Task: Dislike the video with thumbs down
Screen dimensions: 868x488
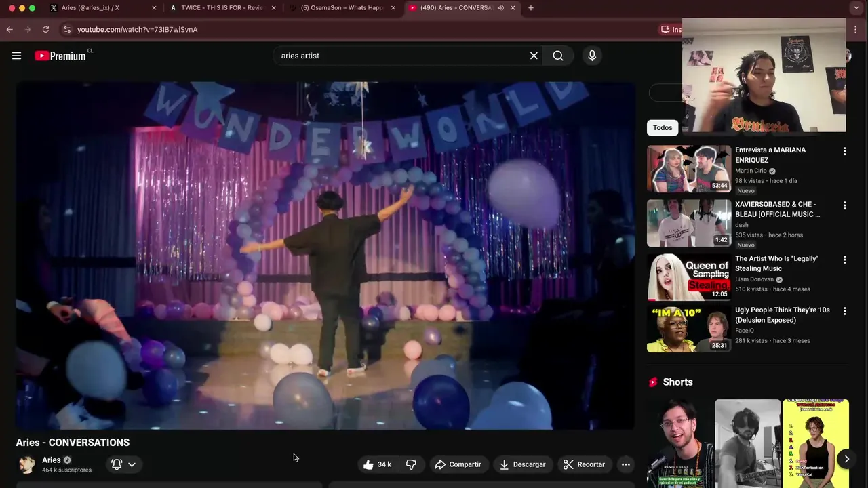Action: tap(411, 464)
